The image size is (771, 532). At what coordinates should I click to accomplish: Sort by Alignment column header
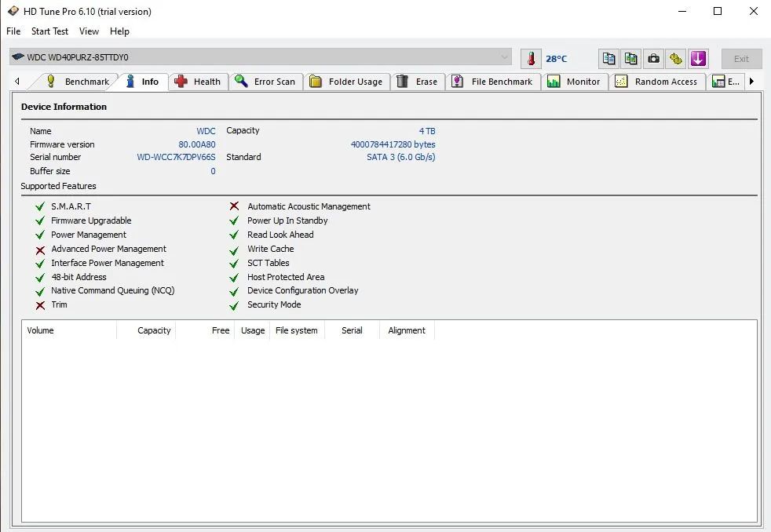[x=407, y=330]
